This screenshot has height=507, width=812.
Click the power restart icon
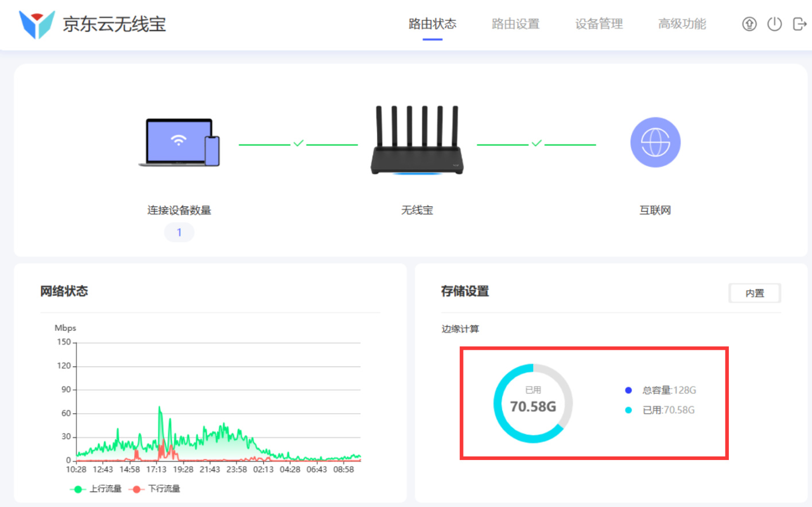pos(774,24)
